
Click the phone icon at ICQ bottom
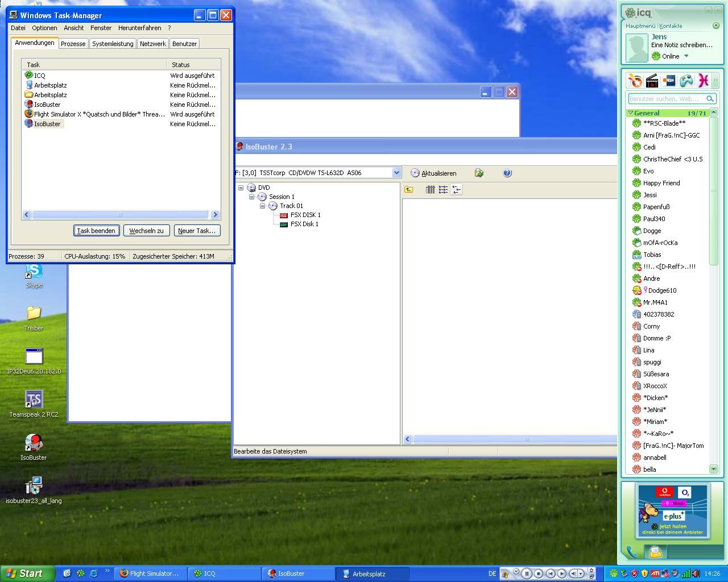632,551
